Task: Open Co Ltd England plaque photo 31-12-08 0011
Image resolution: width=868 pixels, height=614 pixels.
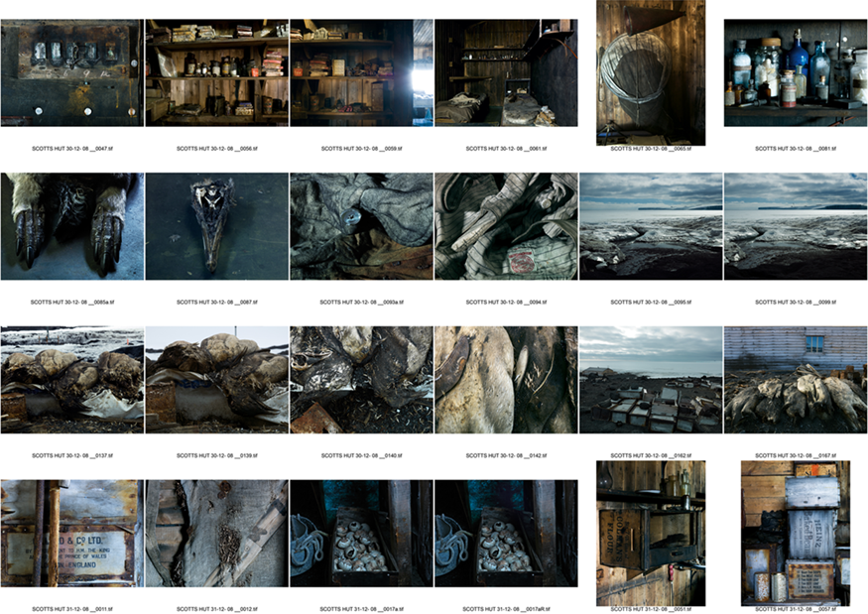Action: click(x=72, y=534)
